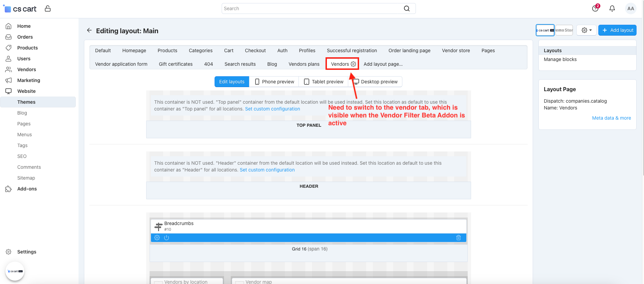Delete the Breadcrumbs block with trash icon
The height and width of the screenshot is (284, 644).
(x=459, y=238)
